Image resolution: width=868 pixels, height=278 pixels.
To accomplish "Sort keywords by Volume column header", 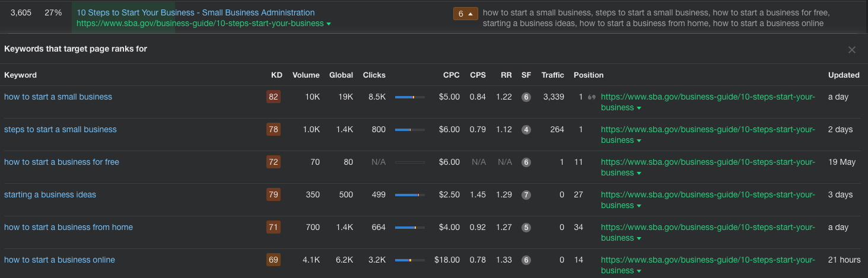I will [x=306, y=75].
